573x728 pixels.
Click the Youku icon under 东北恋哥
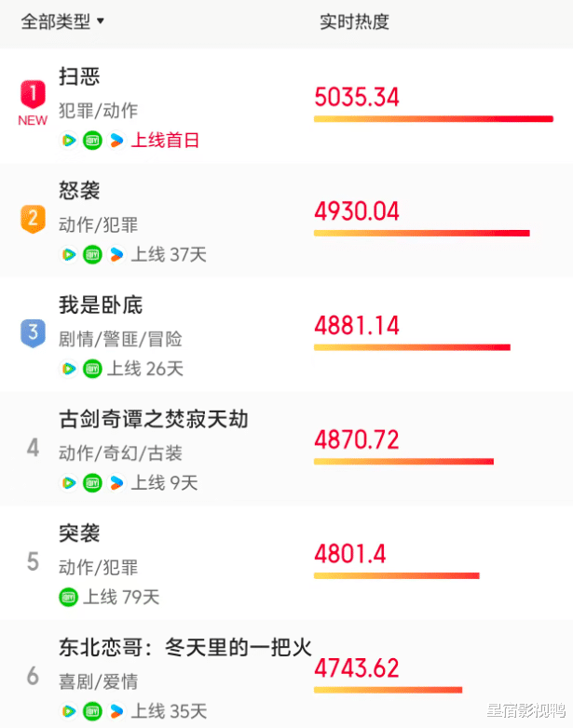click(116, 711)
